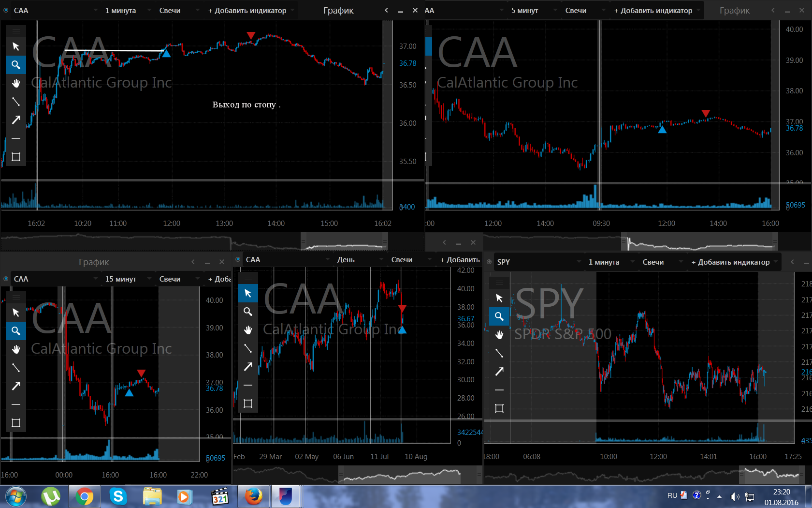Pick arrow drawing tool in CAA 1-minute chart

(16, 120)
